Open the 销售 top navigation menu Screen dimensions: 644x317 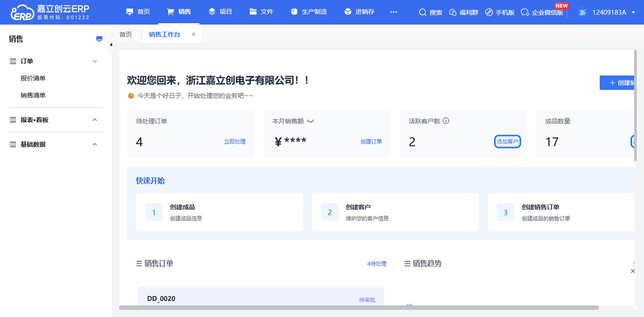(179, 12)
